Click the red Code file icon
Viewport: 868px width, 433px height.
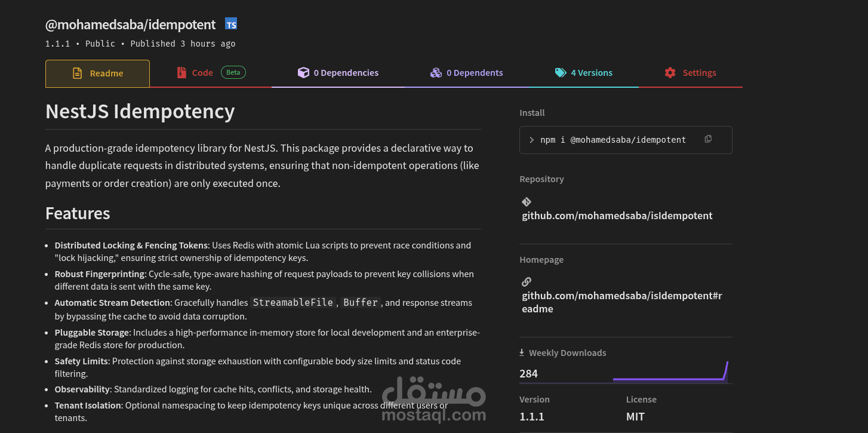(x=181, y=73)
